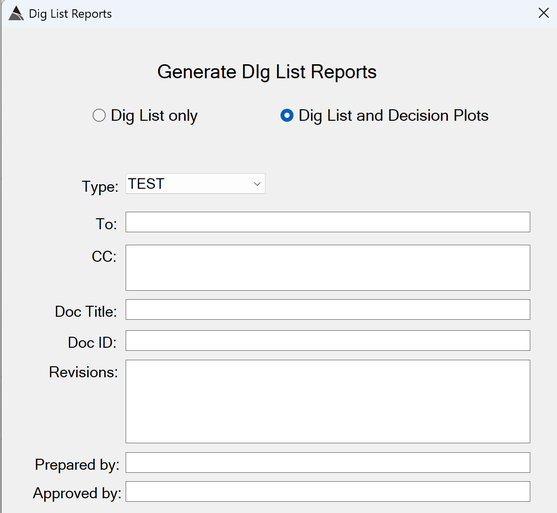Click the Doc Title: label
The height and width of the screenshot is (513, 557).
[86, 312]
